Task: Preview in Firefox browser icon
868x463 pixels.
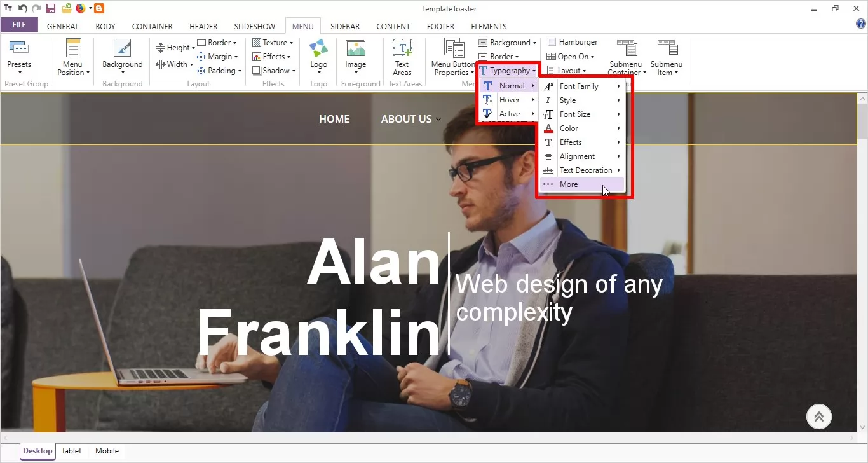Action: coord(80,8)
